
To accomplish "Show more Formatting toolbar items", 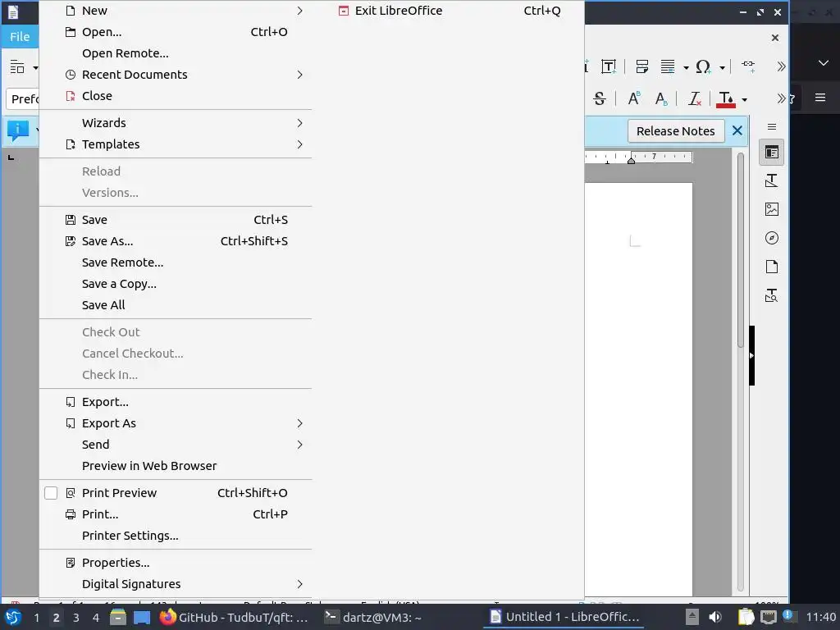I will tap(781, 98).
